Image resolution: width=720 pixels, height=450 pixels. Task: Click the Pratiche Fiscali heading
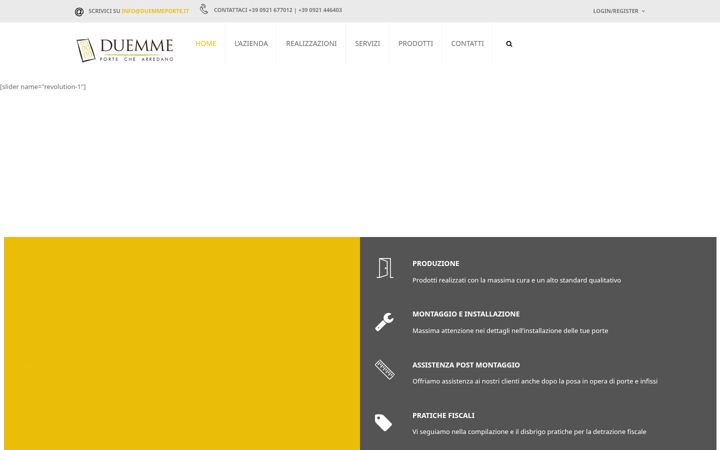click(x=444, y=416)
